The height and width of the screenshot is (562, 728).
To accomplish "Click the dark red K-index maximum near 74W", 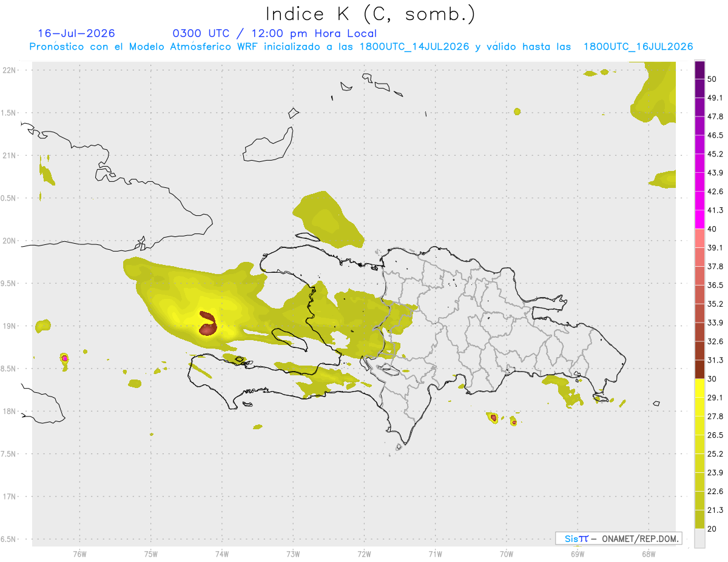I will pos(208,324).
